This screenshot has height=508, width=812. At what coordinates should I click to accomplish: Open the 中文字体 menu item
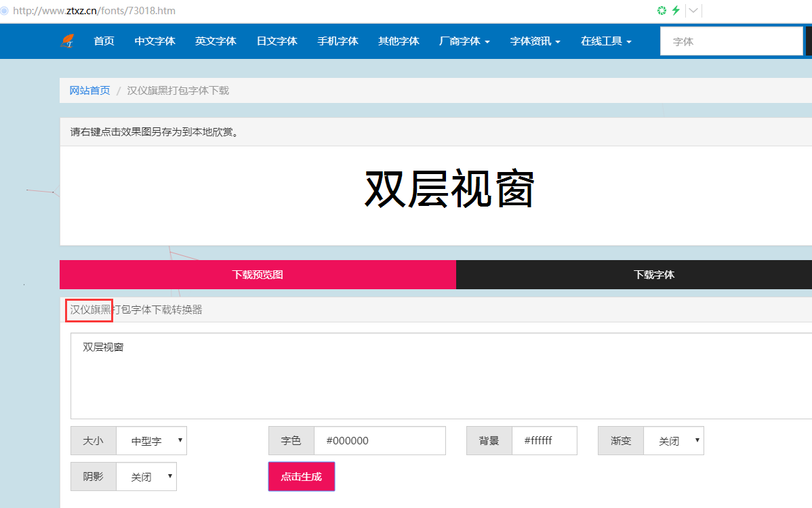click(x=155, y=41)
